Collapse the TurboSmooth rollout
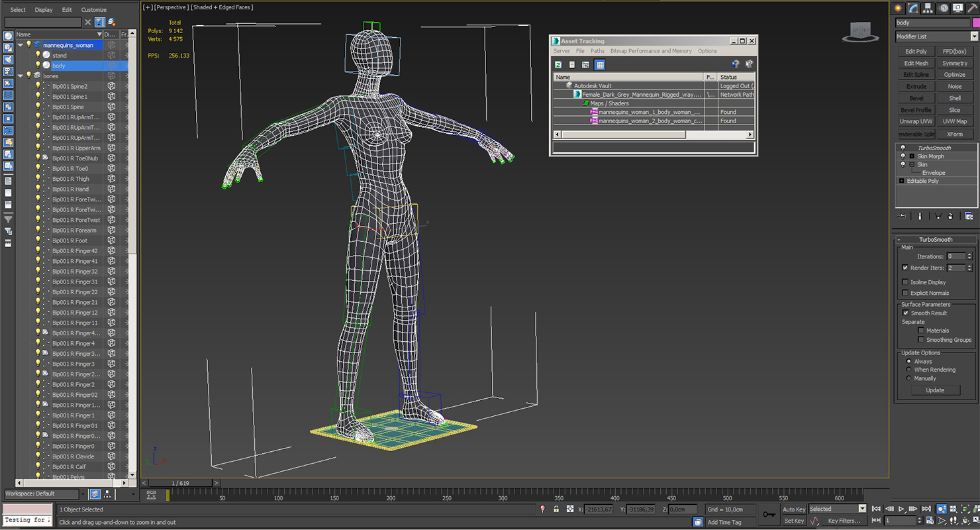Screen dimensions: 980x530 coord(936,239)
